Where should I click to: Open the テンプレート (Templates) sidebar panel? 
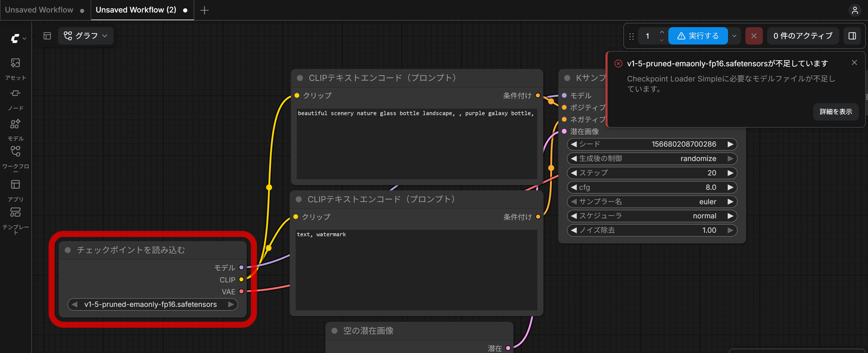coord(15,220)
